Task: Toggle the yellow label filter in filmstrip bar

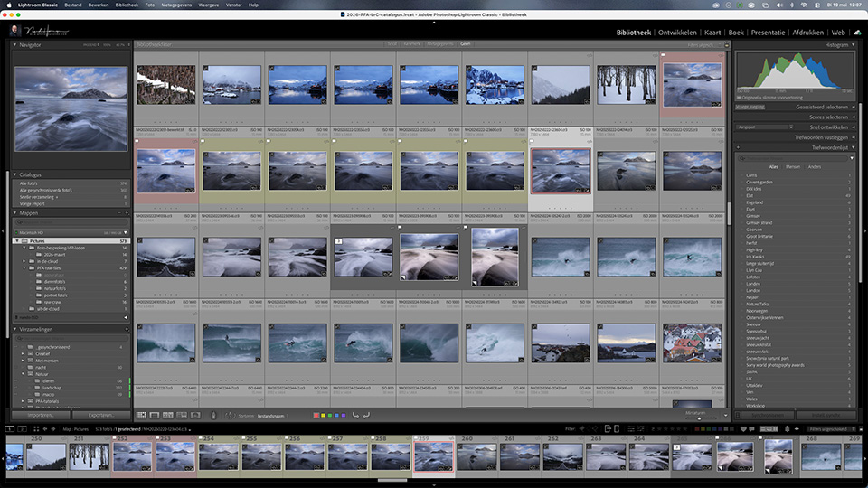Action: 703,428
